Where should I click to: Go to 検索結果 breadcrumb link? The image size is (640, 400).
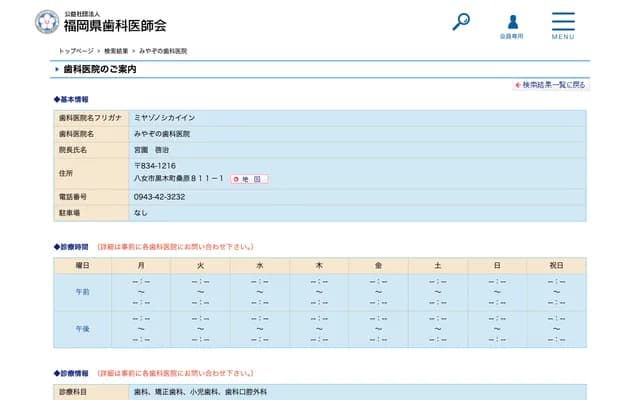tap(116, 50)
